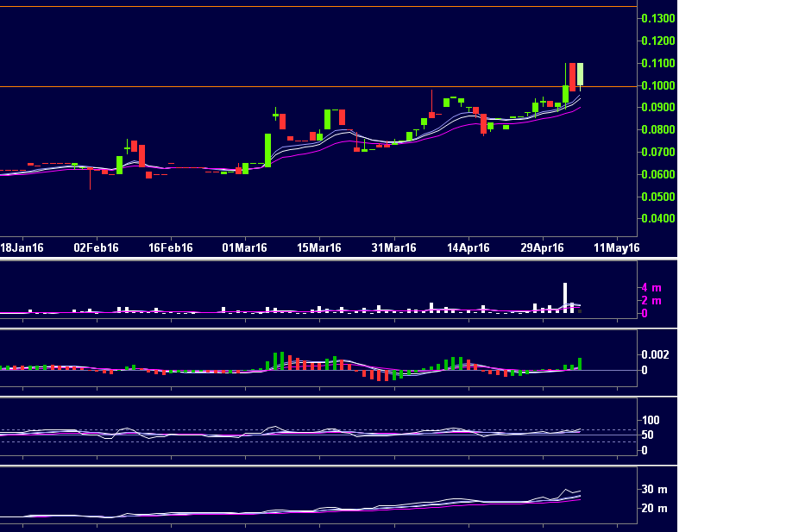
Task: Select the 0.0800 price axis value
Action: 658,130
